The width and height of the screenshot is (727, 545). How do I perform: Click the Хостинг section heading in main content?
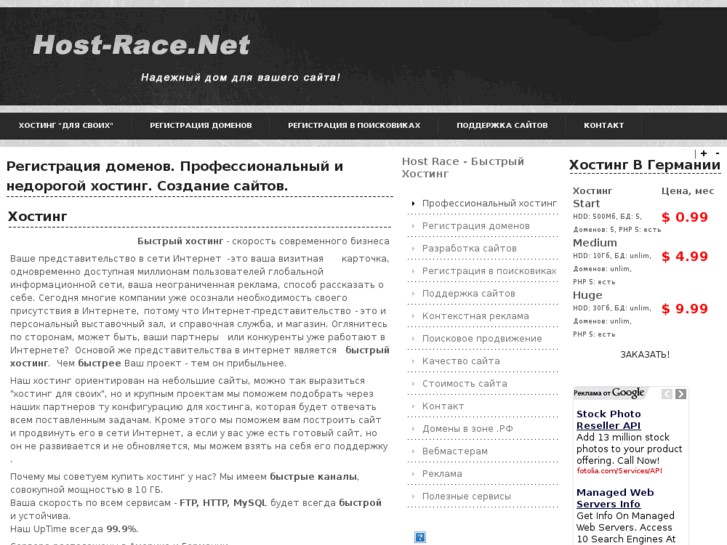38,217
